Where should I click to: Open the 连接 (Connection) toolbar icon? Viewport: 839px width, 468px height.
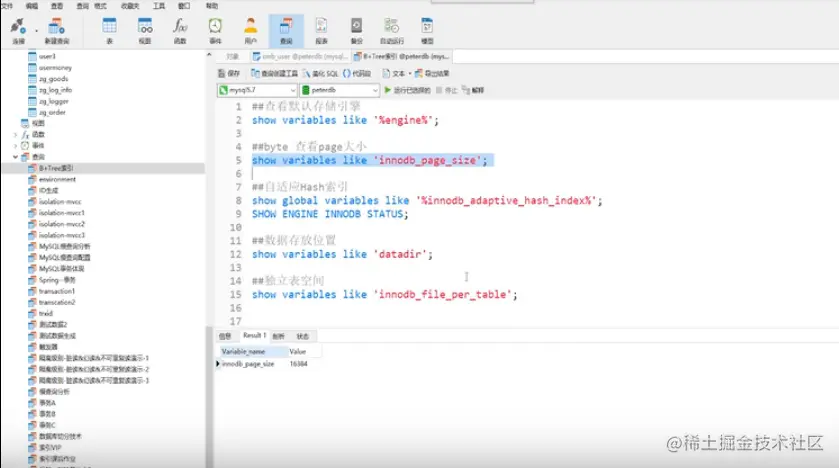pyautogui.click(x=18, y=30)
